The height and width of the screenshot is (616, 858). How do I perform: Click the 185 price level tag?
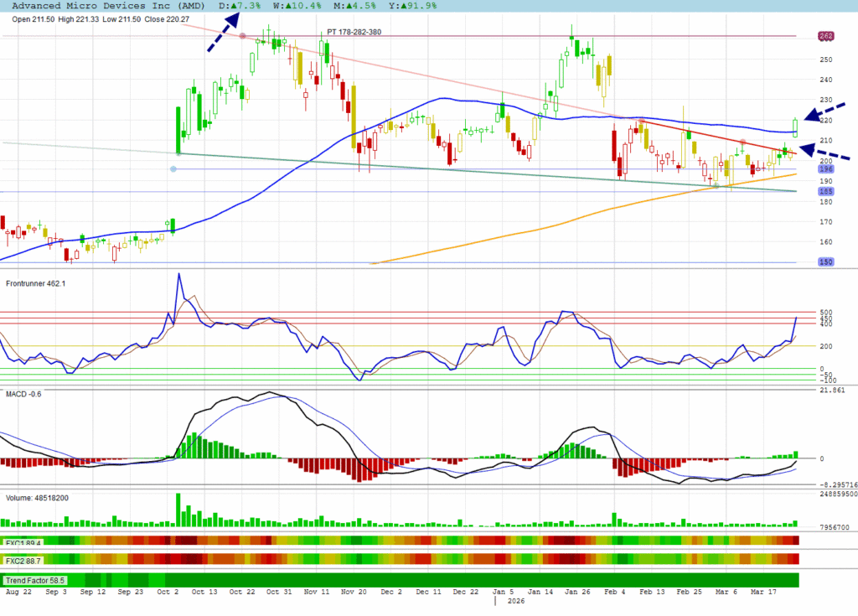(825, 192)
